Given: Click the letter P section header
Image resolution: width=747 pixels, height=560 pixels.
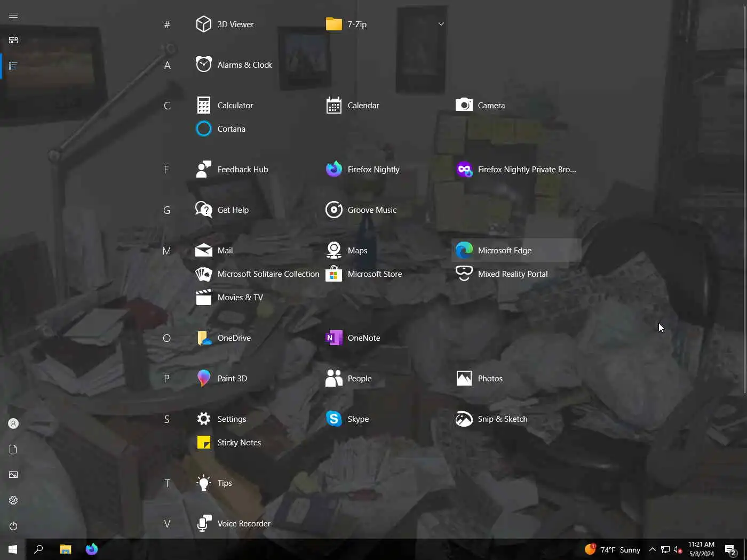Looking at the screenshot, I should click(167, 379).
